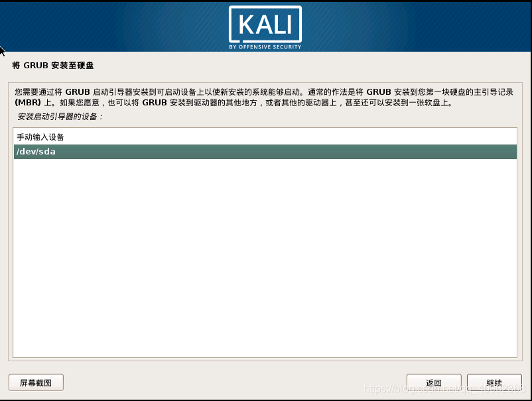Click the word GRUB in the heading
Screen dimensions: 532x401
coord(36,66)
